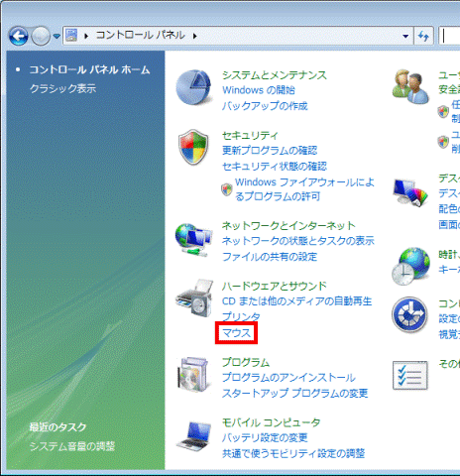Expand the address bar dropdown arrow
This screenshot has height=476, width=460.
pyautogui.click(x=405, y=36)
